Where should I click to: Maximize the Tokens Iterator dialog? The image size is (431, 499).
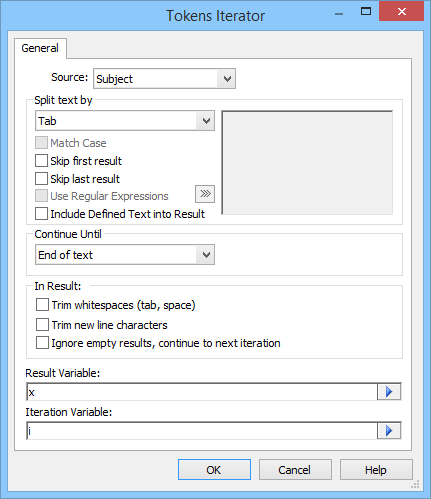(366, 12)
